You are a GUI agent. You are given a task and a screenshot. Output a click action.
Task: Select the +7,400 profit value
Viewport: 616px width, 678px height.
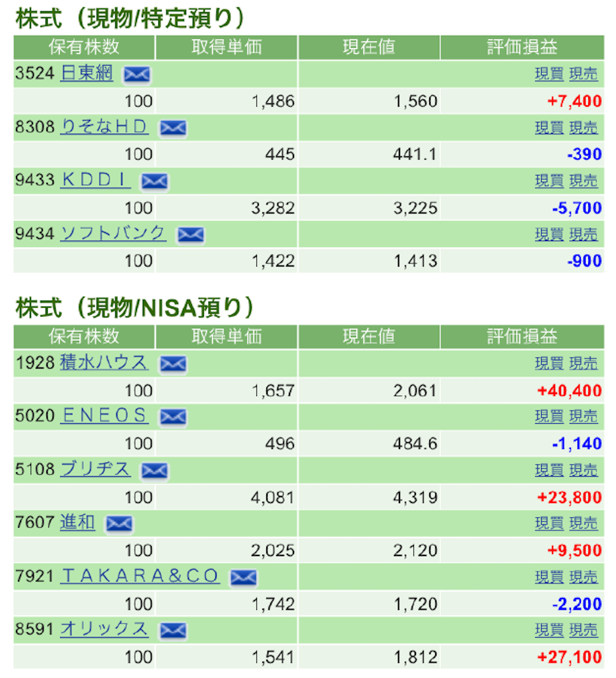point(574,101)
